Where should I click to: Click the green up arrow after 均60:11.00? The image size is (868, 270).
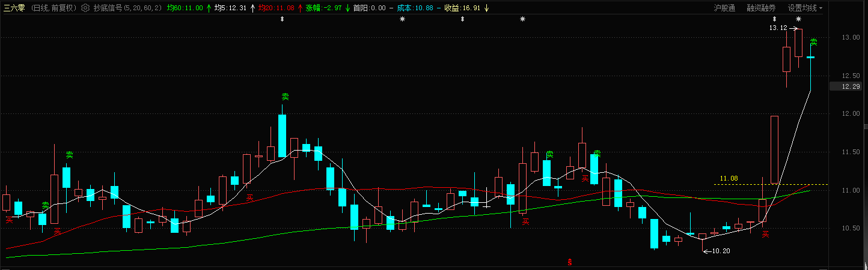pyautogui.click(x=209, y=8)
